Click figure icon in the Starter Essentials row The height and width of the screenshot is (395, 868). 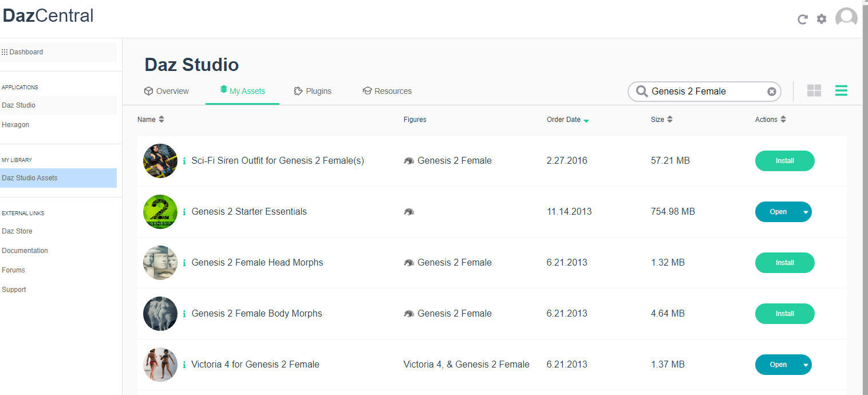tap(409, 212)
